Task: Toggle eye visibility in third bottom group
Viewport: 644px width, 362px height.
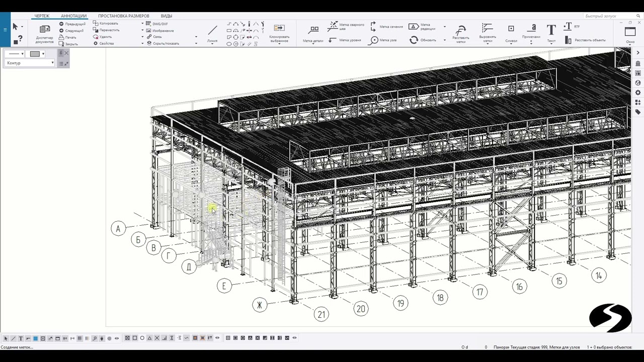Action: [294, 338]
